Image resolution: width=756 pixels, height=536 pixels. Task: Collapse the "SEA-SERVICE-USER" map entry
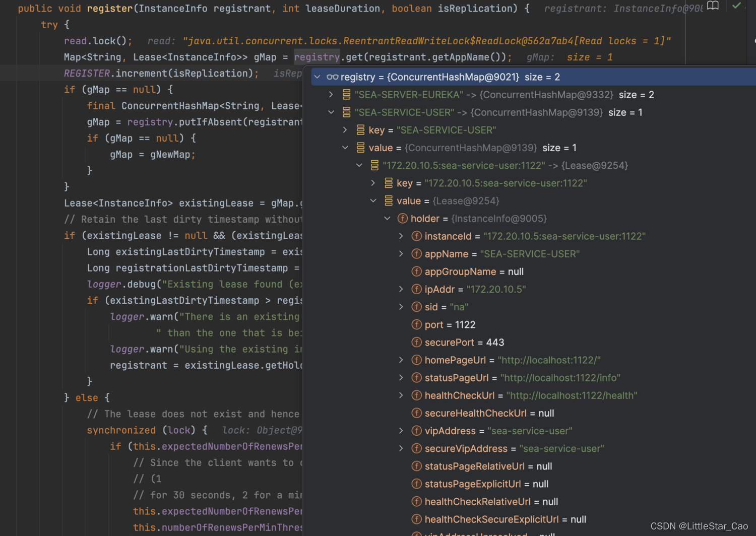331,112
